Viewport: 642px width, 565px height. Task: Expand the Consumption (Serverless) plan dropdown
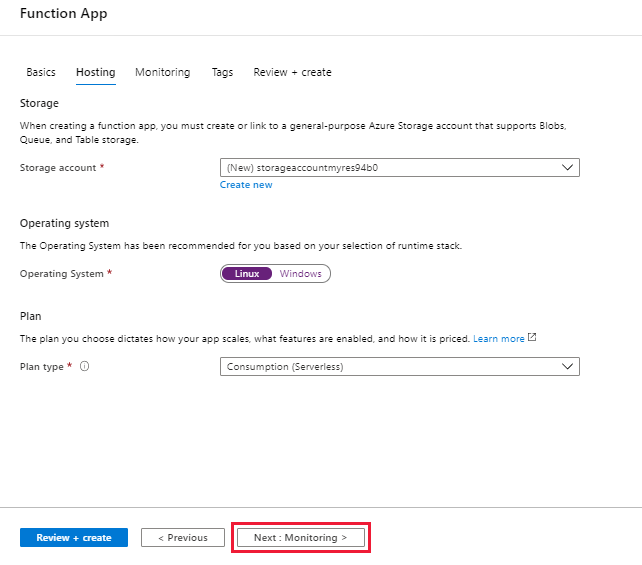pos(398,367)
